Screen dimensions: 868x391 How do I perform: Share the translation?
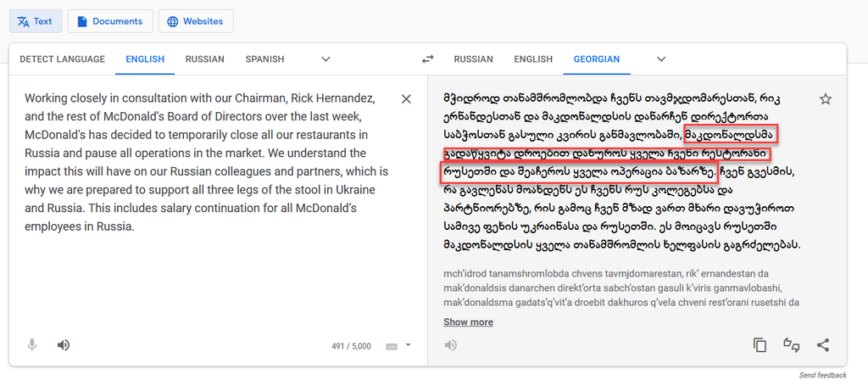pyautogui.click(x=823, y=345)
